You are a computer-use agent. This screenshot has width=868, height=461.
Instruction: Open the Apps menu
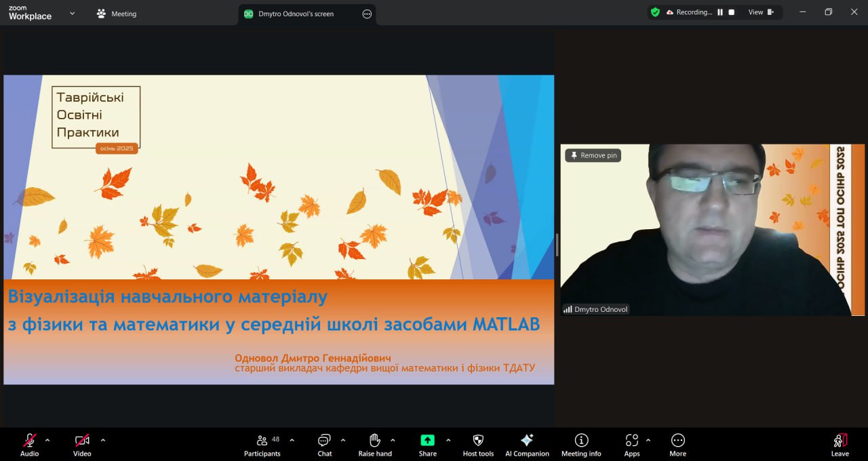[632, 445]
